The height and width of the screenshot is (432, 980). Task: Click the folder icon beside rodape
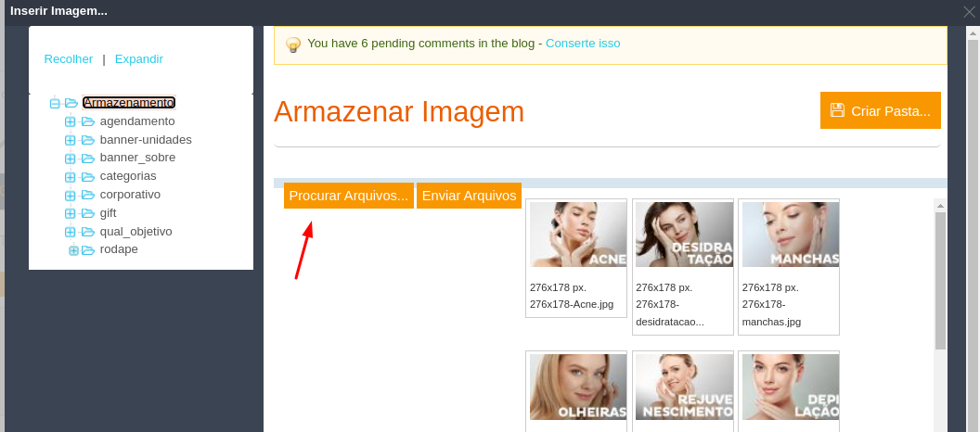[x=87, y=249]
